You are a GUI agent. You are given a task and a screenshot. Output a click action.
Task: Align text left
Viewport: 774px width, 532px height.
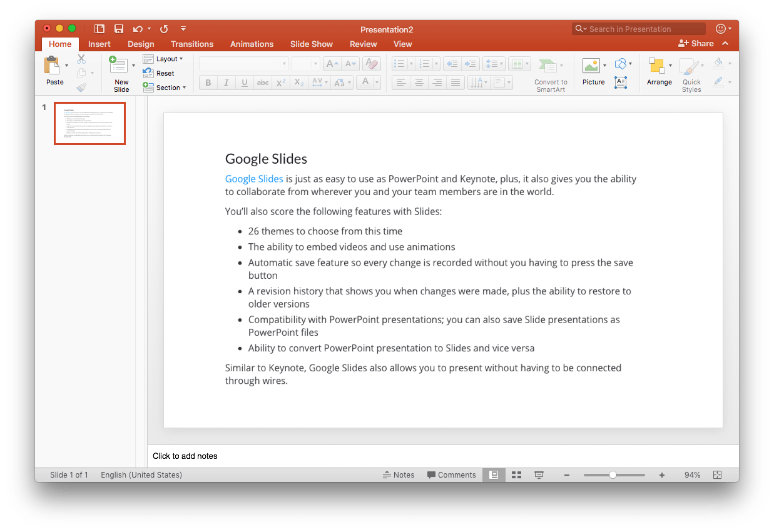[401, 83]
